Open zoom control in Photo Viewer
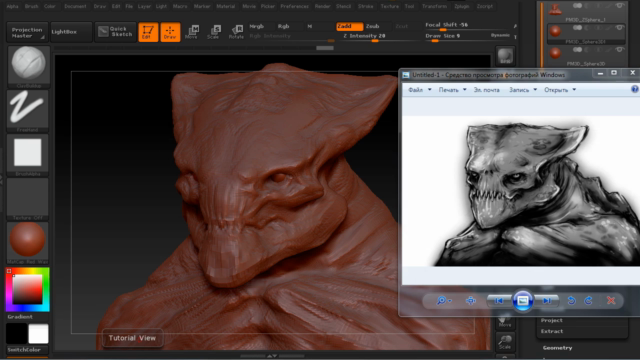Image resolution: width=640 pixels, height=360 pixels. click(443, 301)
